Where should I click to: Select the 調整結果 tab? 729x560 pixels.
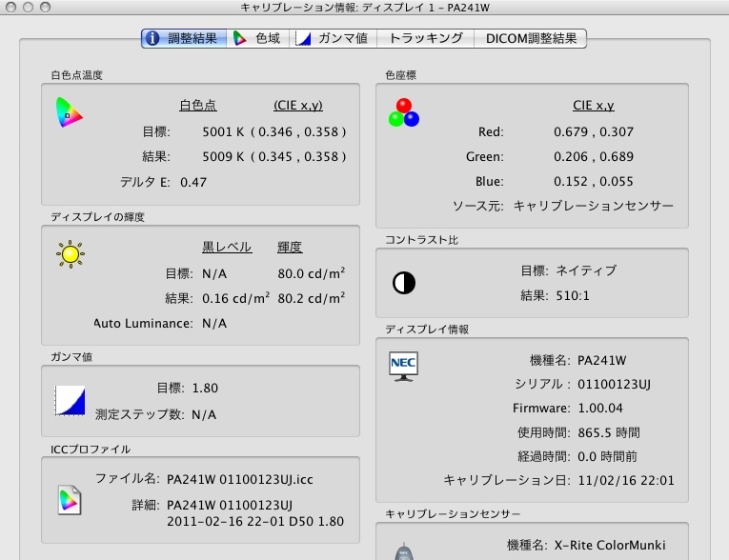click(x=185, y=38)
